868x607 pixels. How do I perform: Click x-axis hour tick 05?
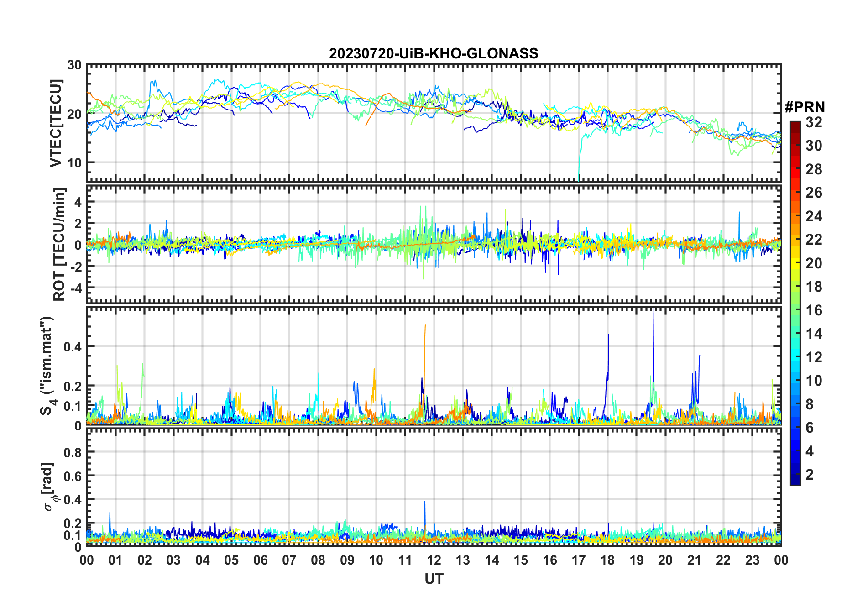pyautogui.click(x=231, y=560)
